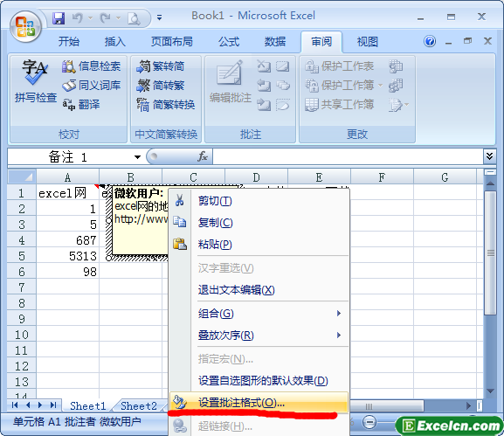The width and height of the screenshot is (504, 436).
Task: Go to first sheet navigation arrow
Action: pyautogui.click(x=15, y=405)
